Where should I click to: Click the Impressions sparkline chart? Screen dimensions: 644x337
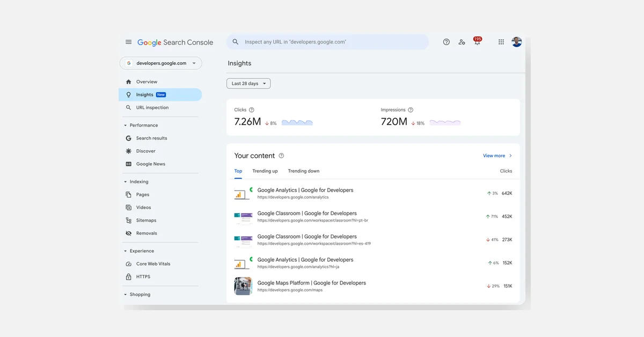(x=445, y=123)
